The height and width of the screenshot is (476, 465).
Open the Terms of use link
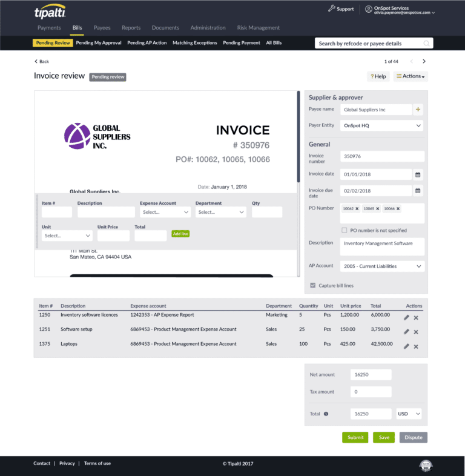tap(97, 463)
